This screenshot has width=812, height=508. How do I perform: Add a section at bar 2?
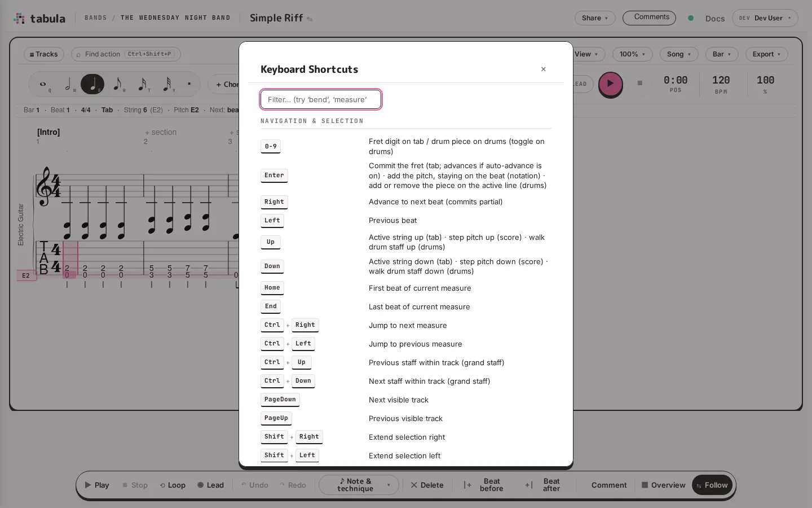[x=161, y=133]
